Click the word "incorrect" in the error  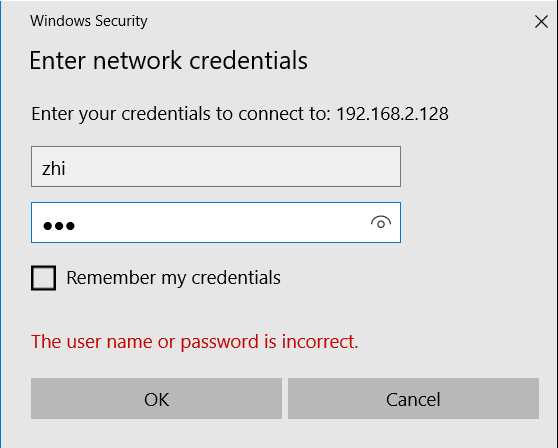click(320, 342)
